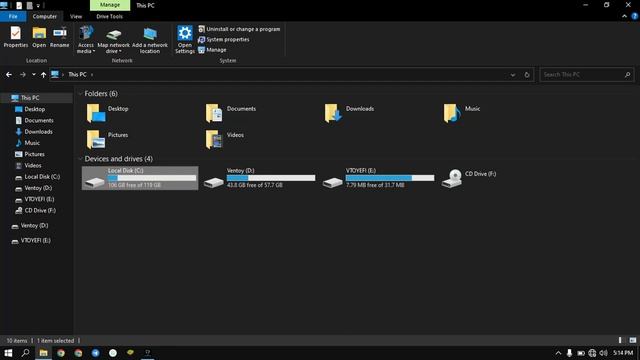Screen dimensions: 640x360
Task: Select Local Disk (C:) drive tile
Action: pos(140,178)
